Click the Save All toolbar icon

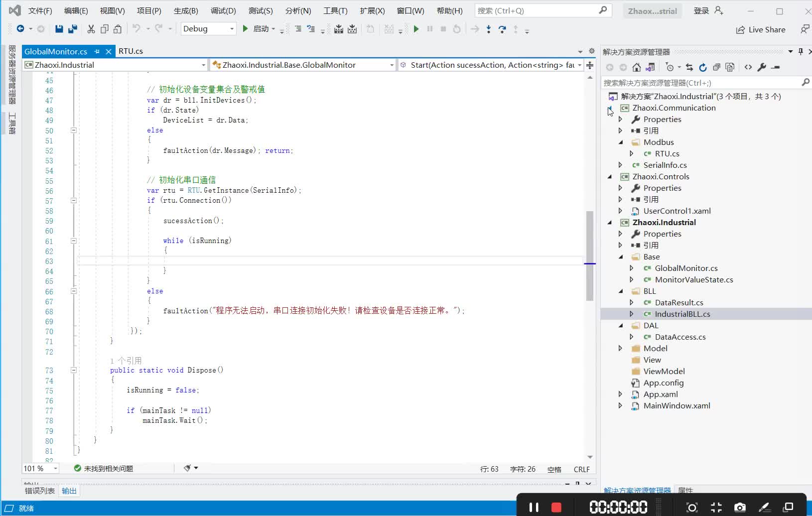coord(73,29)
